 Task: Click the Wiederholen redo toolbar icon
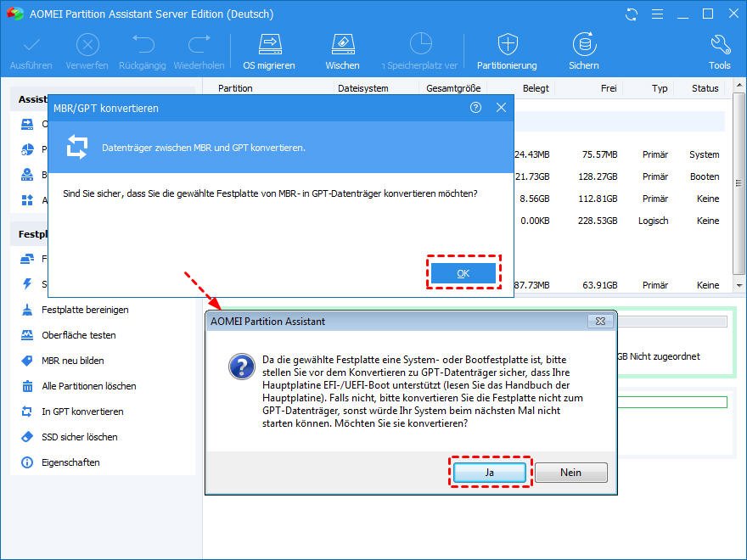click(199, 45)
